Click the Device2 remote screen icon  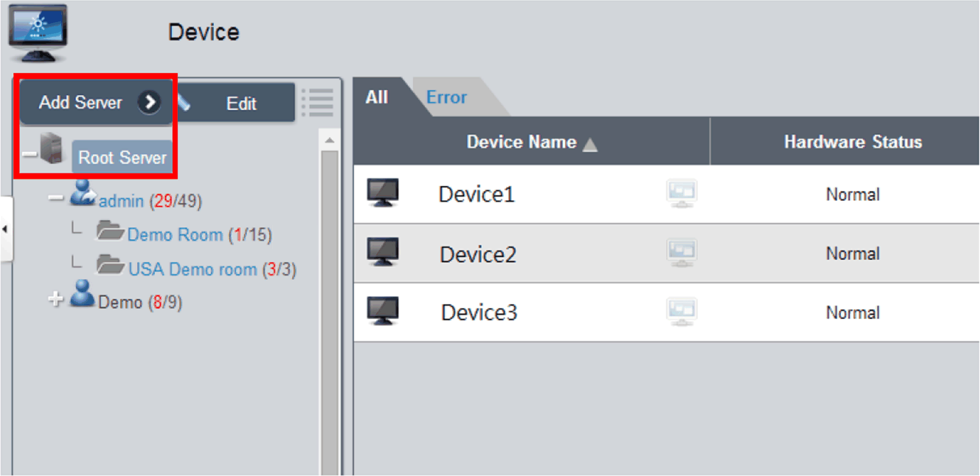tap(681, 253)
